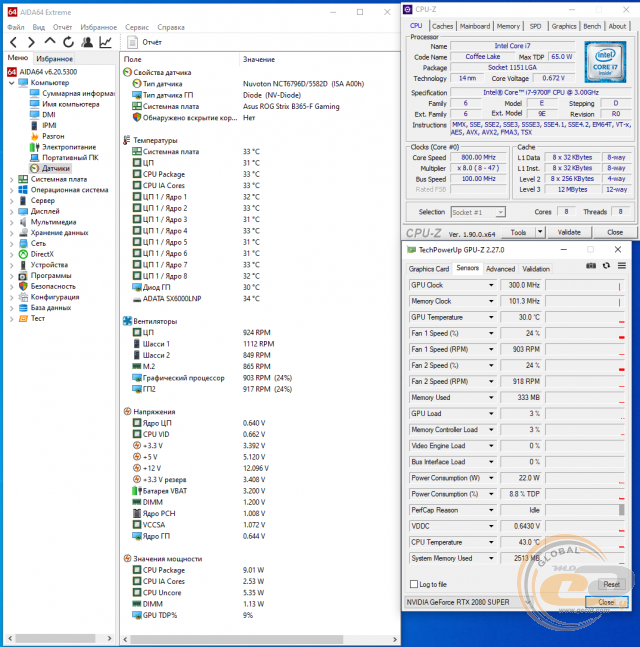Open the CPU-Z Socket #1 selection dropdown

(478, 212)
